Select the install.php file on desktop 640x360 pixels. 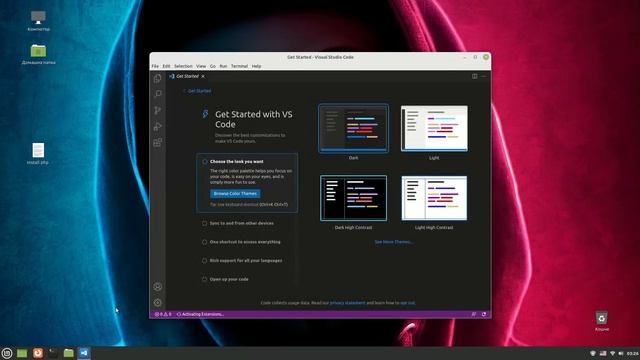[38, 153]
